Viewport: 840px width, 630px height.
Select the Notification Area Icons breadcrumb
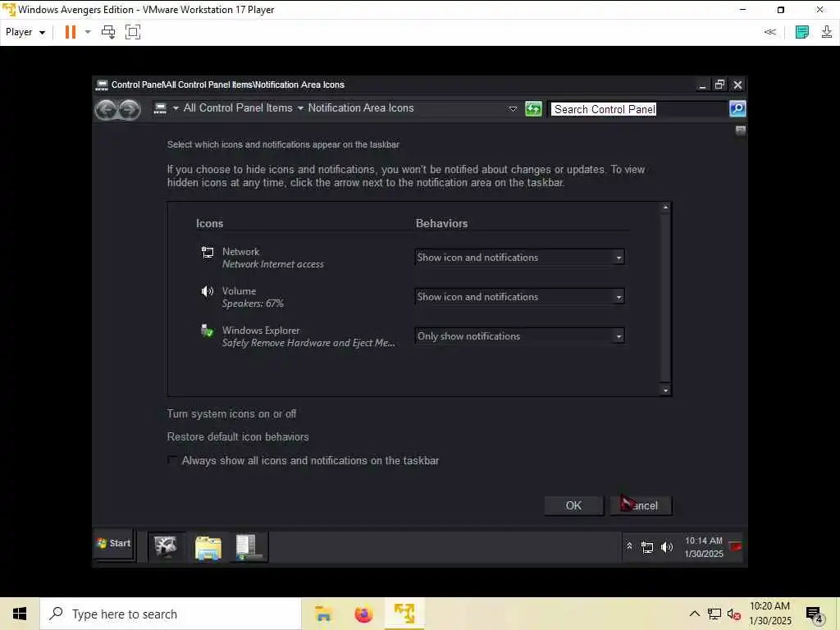[361, 108]
